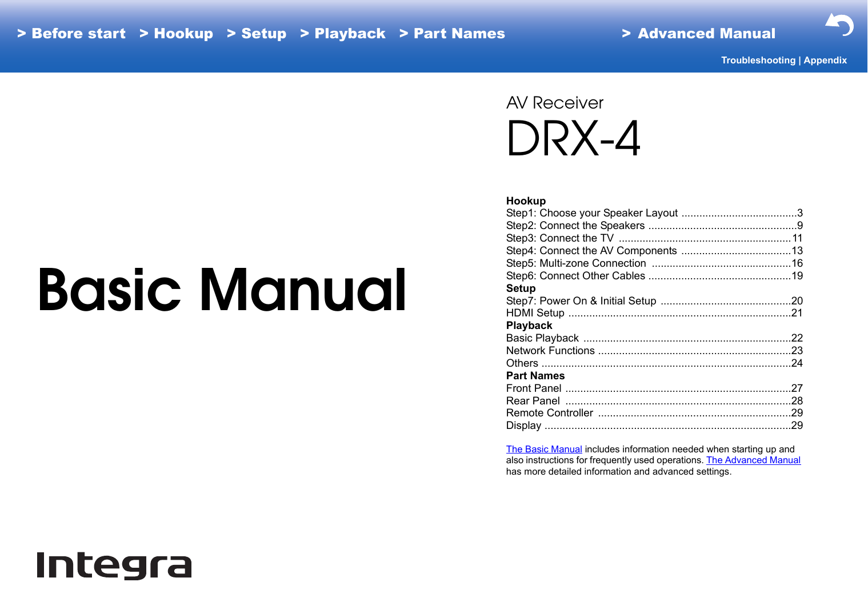Viewport: 868px width, 614px height.
Task: Jump to Step6: Connect Other Cables
Action: coord(654,276)
